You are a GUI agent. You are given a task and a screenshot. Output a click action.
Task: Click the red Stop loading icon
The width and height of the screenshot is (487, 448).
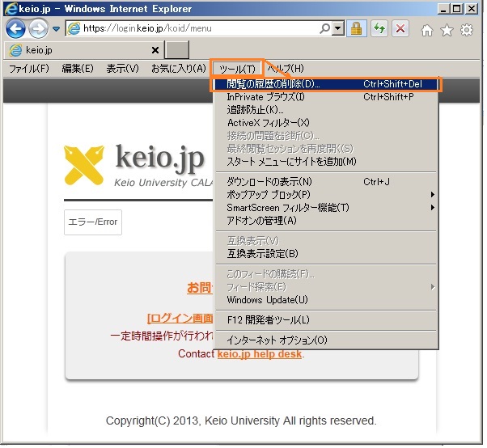(x=400, y=29)
